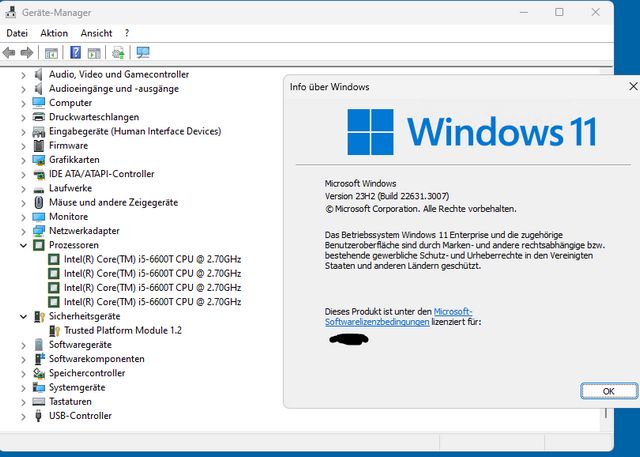
Task: Select the Druckwarteschlangen label text
Action: 94,117
